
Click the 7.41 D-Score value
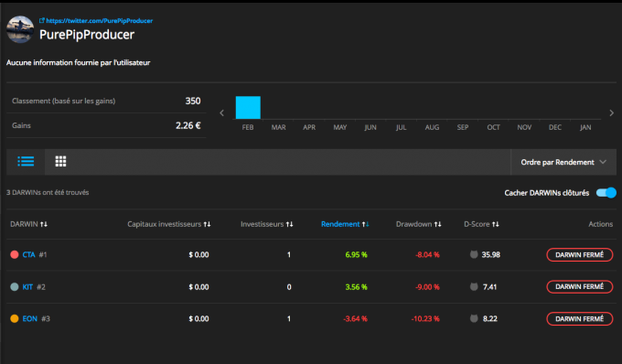pyautogui.click(x=489, y=286)
